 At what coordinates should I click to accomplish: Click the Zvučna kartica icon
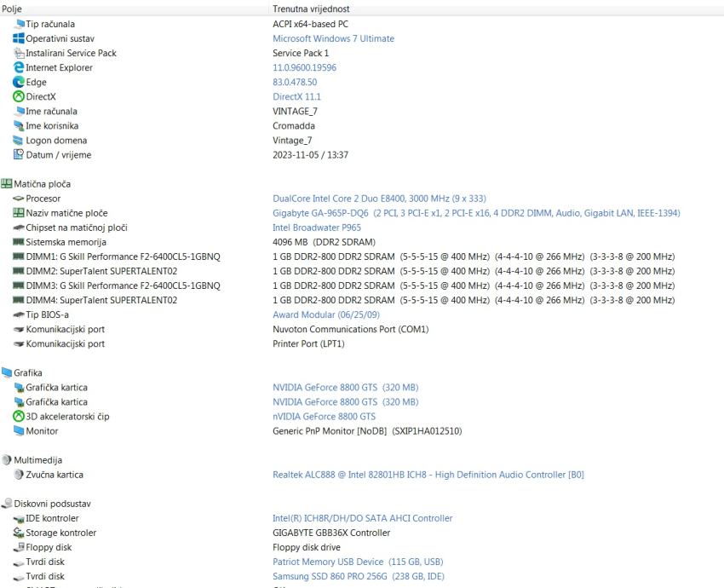point(19,475)
